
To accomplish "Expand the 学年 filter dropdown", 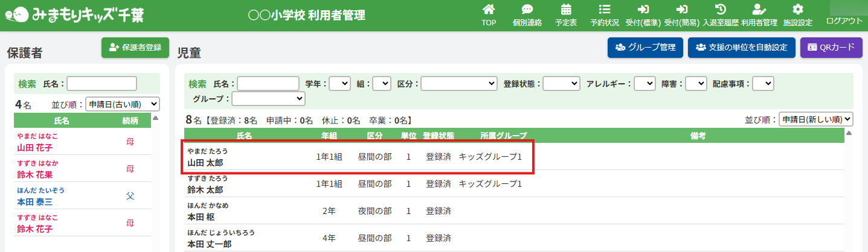I will click(339, 84).
